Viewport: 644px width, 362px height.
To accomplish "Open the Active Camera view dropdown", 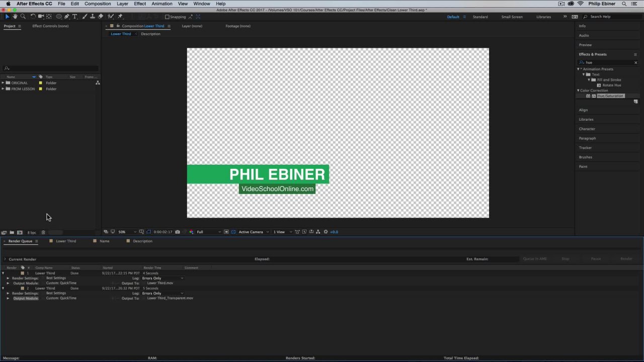I will click(253, 232).
